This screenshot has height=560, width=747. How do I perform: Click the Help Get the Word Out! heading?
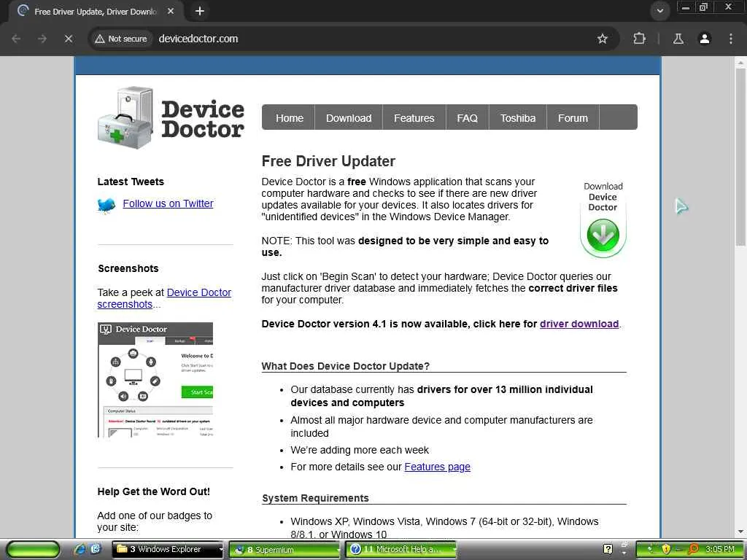coord(153,492)
